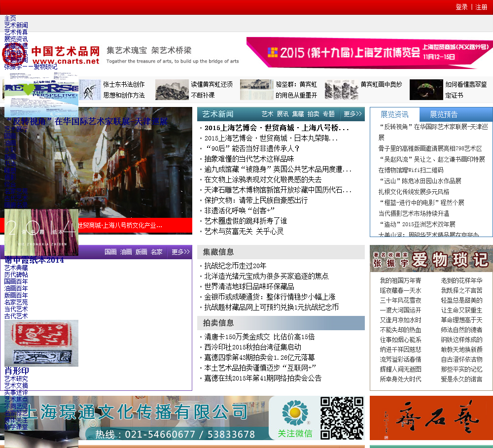The height and width of the screenshot is (448, 493).
Task: Open 国画百年 in left list
Action: (x=16, y=281)
